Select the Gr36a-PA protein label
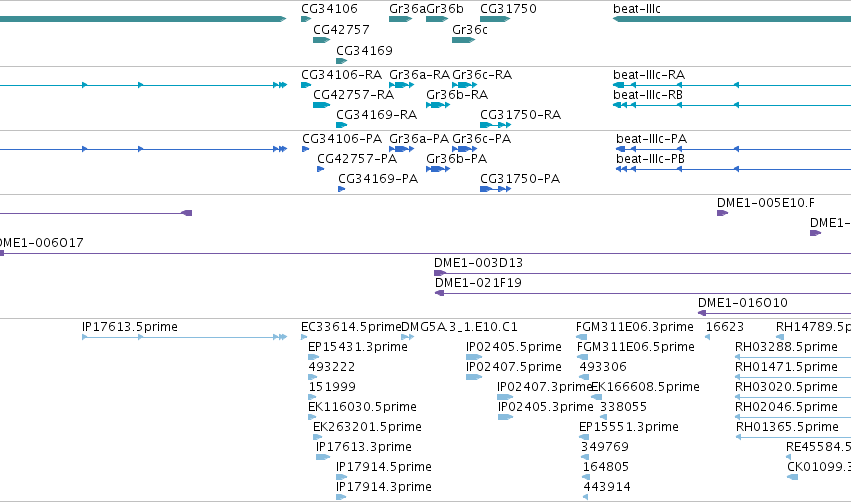Image resolution: width=851 pixels, height=502 pixels. (x=419, y=138)
